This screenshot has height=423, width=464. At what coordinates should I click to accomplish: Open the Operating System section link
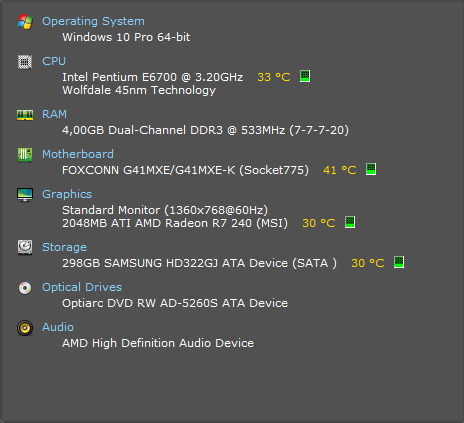[x=93, y=21]
